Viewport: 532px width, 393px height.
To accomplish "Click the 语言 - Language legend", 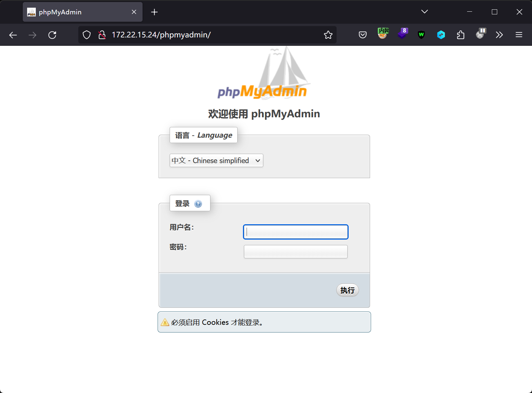I will [x=203, y=135].
